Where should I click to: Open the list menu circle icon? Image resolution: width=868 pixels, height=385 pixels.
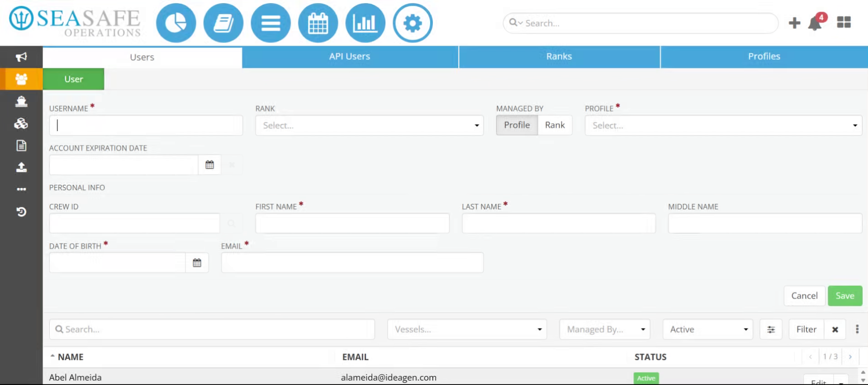270,23
